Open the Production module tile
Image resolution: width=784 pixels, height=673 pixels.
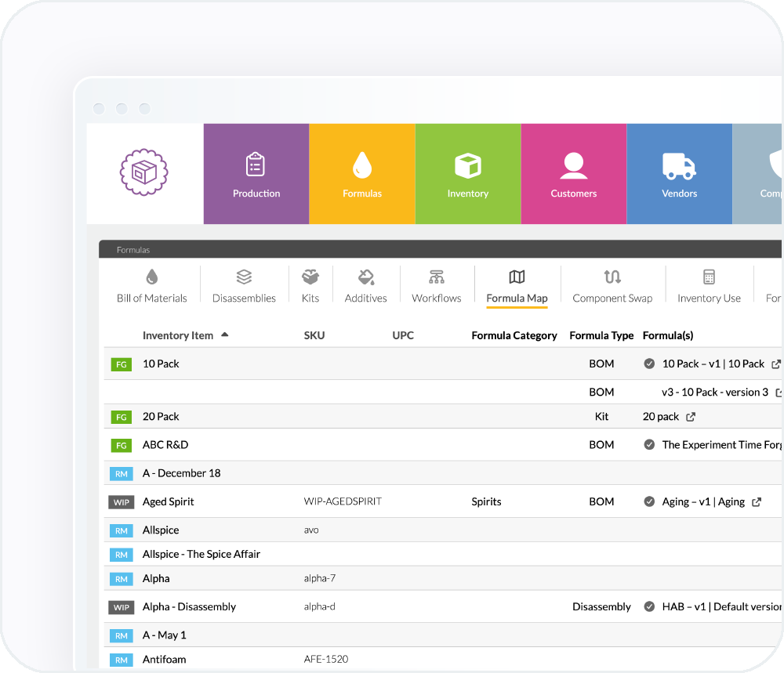(256, 174)
